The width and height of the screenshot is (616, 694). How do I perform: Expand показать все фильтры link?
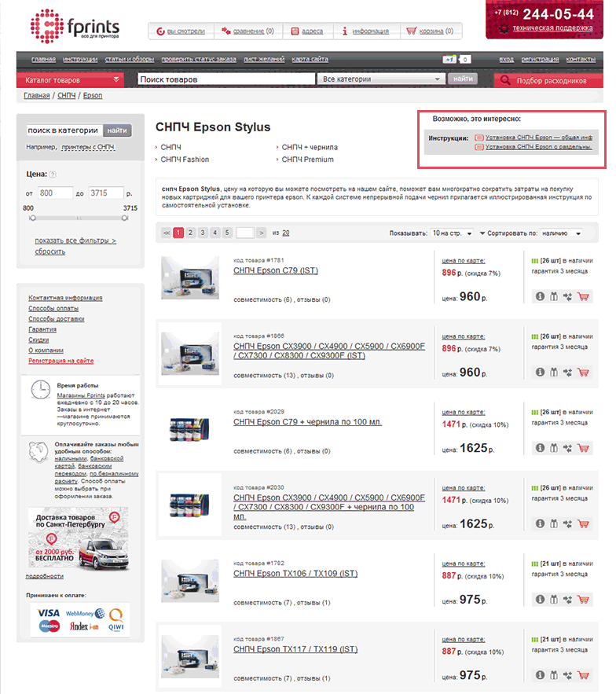[75, 241]
